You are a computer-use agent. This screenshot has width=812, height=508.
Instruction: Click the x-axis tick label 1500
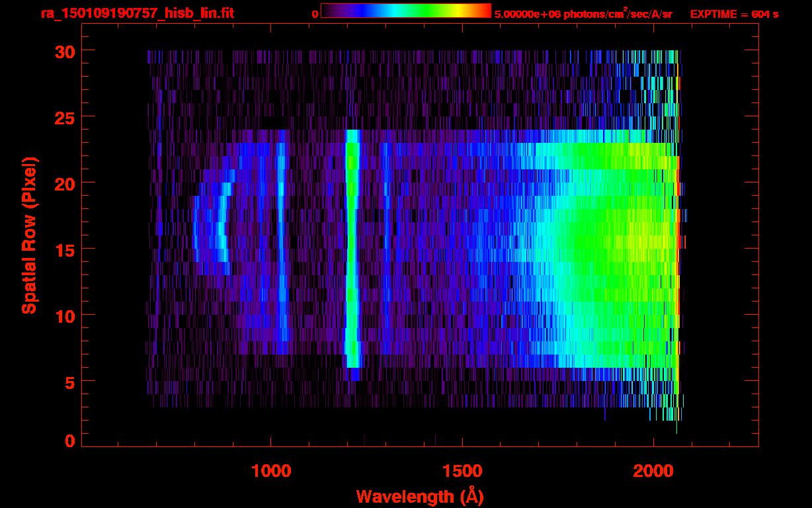click(x=462, y=471)
